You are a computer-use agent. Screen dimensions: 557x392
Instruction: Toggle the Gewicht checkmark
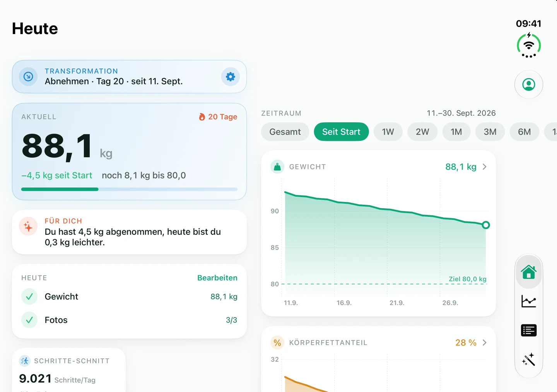(x=29, y=296)
